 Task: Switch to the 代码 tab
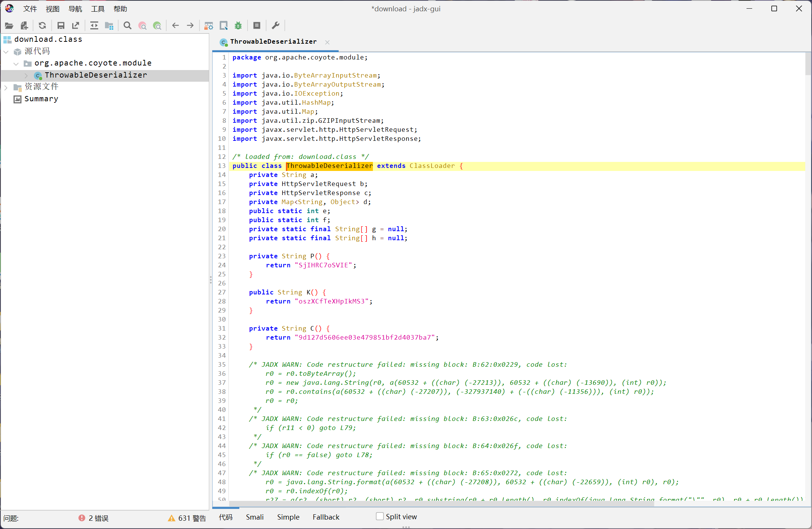tap(226, 517)
